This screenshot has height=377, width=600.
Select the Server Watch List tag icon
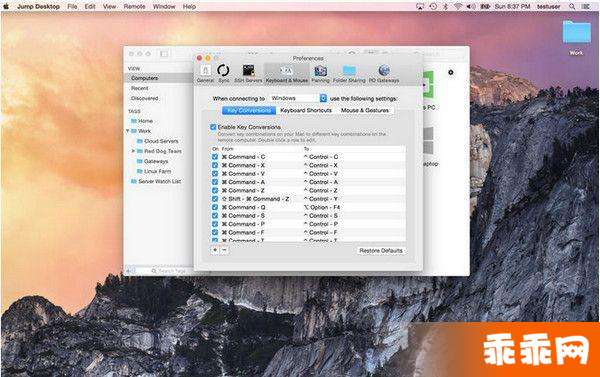(134, 181)
